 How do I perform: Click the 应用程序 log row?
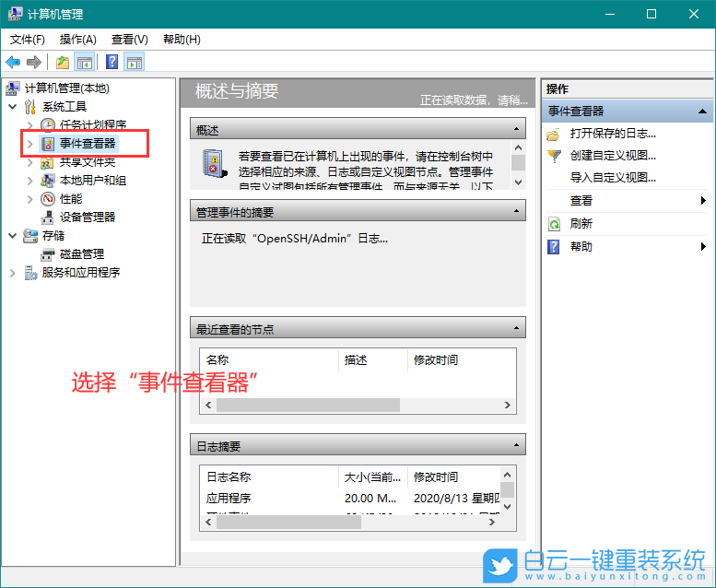pos(351,499)
